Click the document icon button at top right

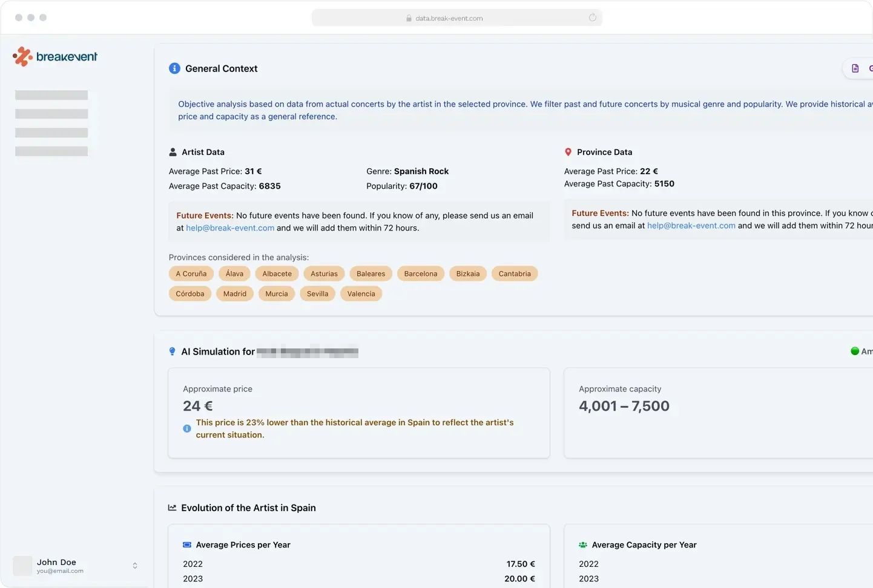855,68
